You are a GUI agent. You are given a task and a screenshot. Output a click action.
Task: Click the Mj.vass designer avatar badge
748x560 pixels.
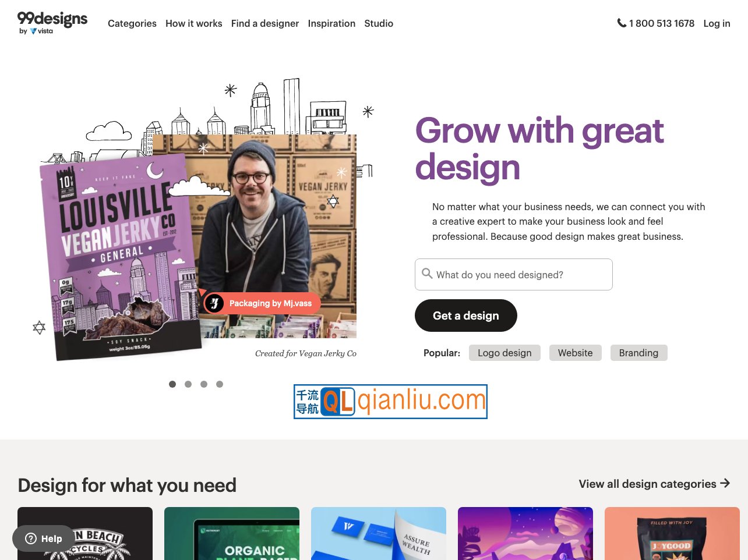pos(214,303)
